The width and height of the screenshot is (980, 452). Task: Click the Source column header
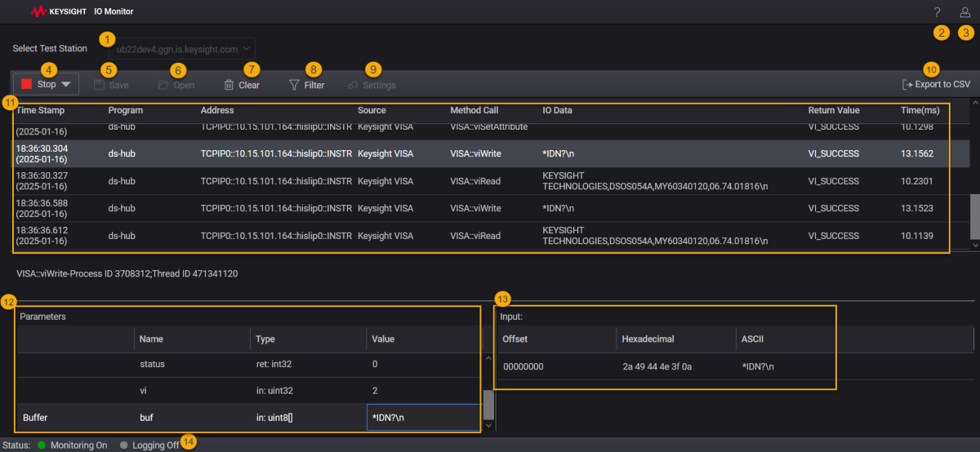[x=372, y=110]
